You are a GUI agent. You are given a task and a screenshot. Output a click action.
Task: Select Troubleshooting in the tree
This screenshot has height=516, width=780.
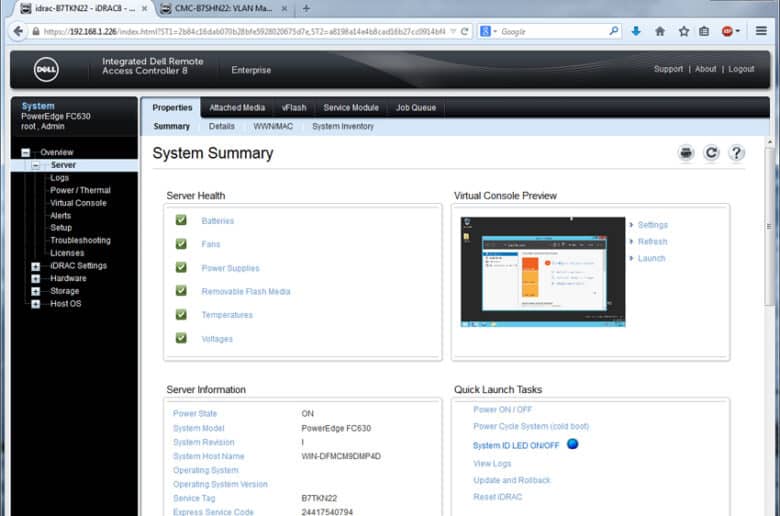coord(80,240)
